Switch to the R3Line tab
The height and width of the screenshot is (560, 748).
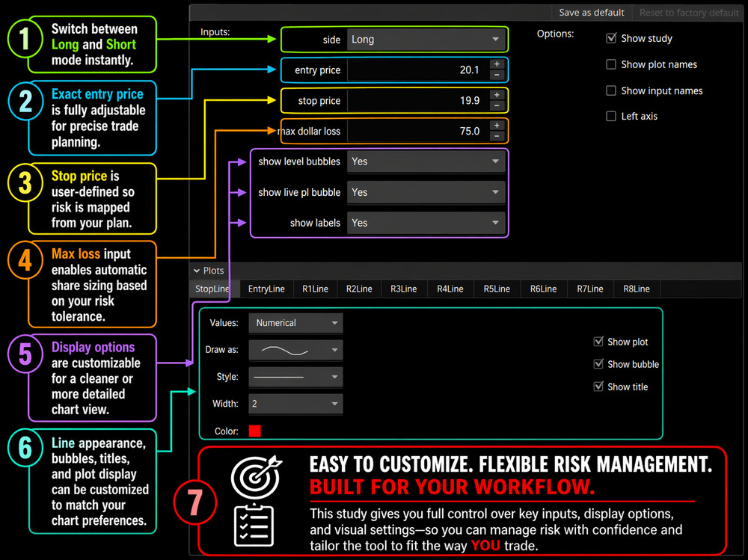click(x=403, y=289)
